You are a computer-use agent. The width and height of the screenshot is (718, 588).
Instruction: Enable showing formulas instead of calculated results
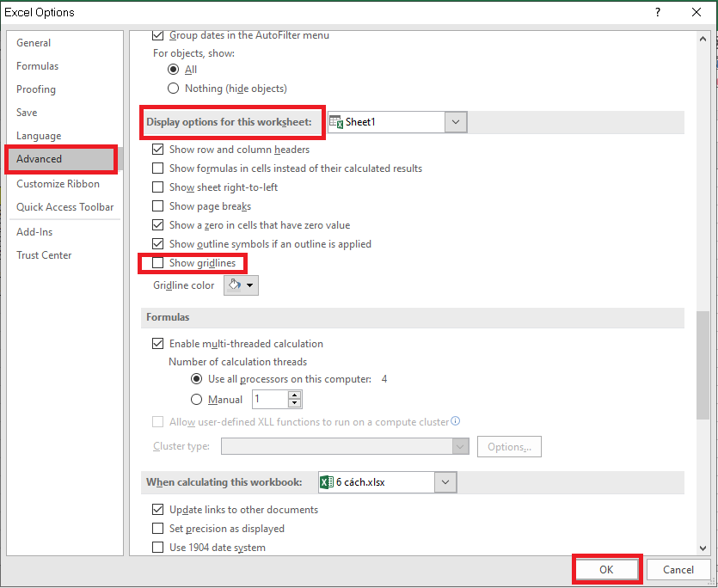tap(157, 168)
